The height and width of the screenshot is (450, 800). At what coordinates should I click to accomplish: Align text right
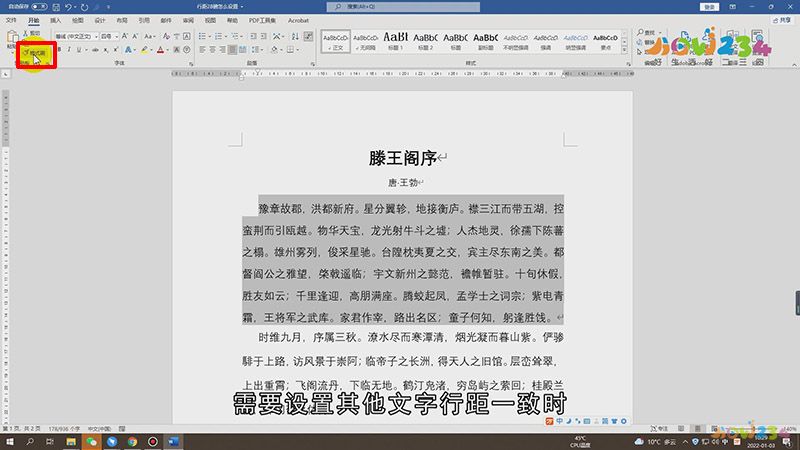pos(222,49)
